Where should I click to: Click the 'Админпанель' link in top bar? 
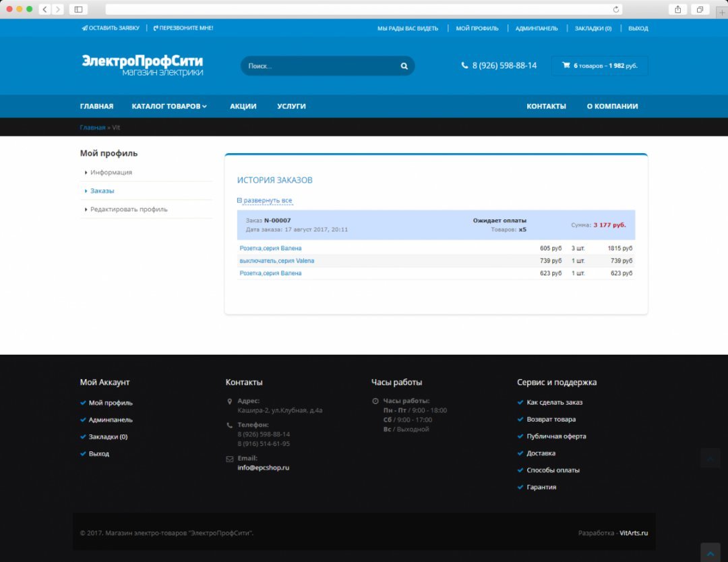(536, 28)
